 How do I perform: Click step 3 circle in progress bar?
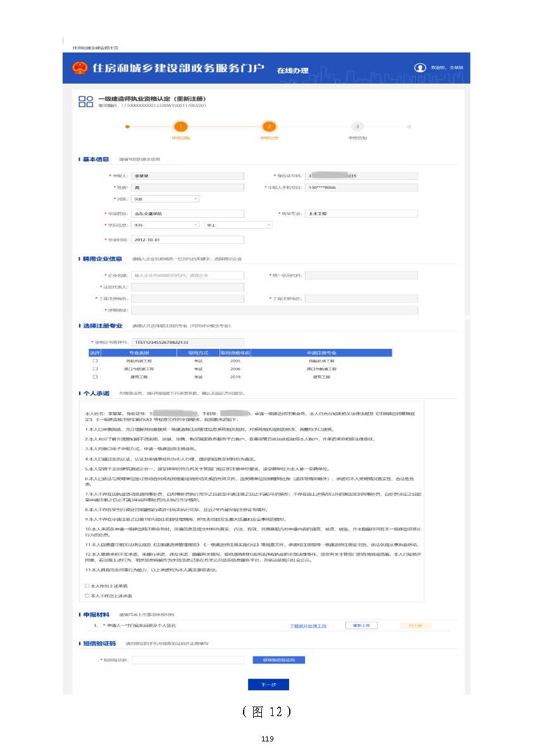[x=357, y=127]
